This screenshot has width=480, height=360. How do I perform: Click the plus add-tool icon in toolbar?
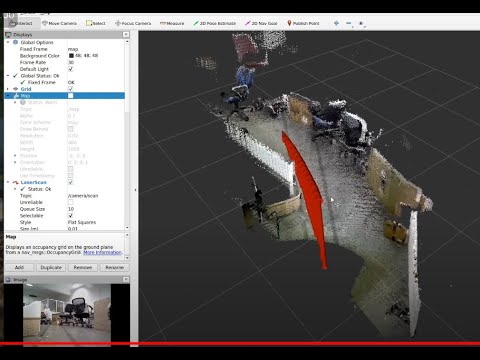(x=336, y=23)
